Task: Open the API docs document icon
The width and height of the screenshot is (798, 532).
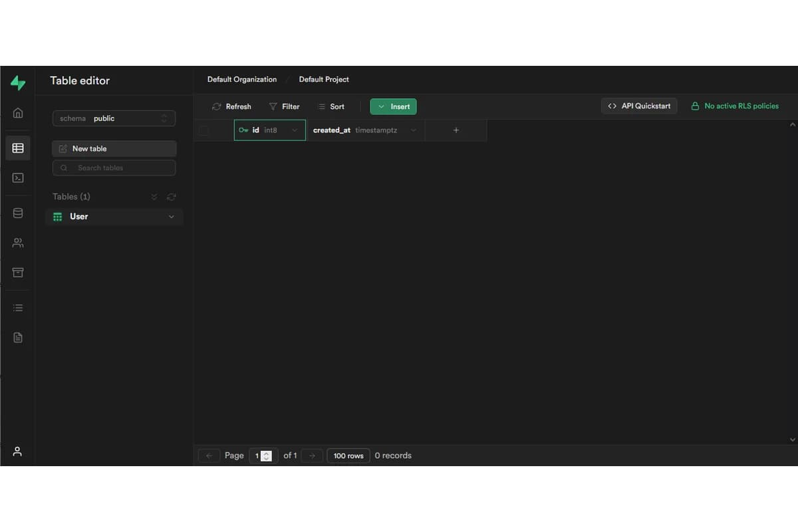Action: coord(18,338)
